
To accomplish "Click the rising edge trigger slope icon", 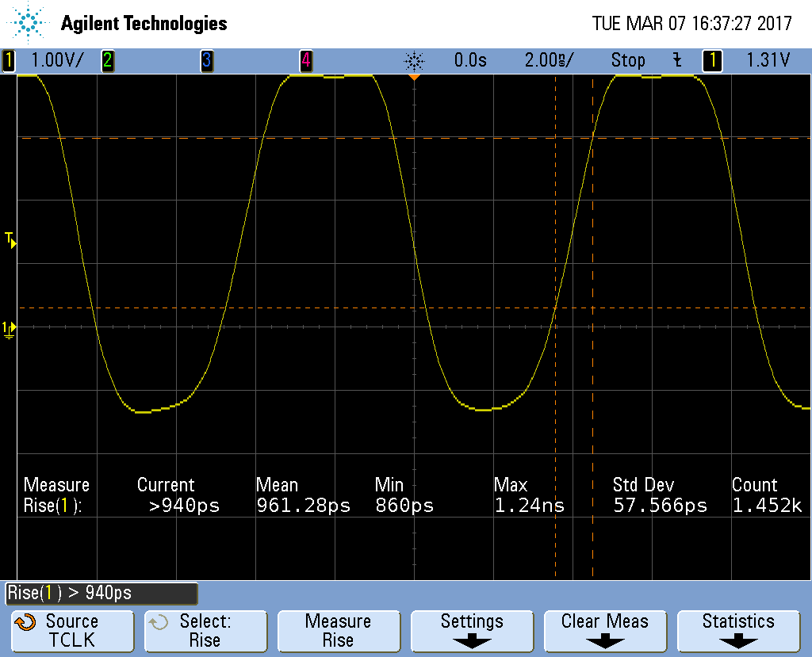I will pyautogui.click(x=676, y=60).
